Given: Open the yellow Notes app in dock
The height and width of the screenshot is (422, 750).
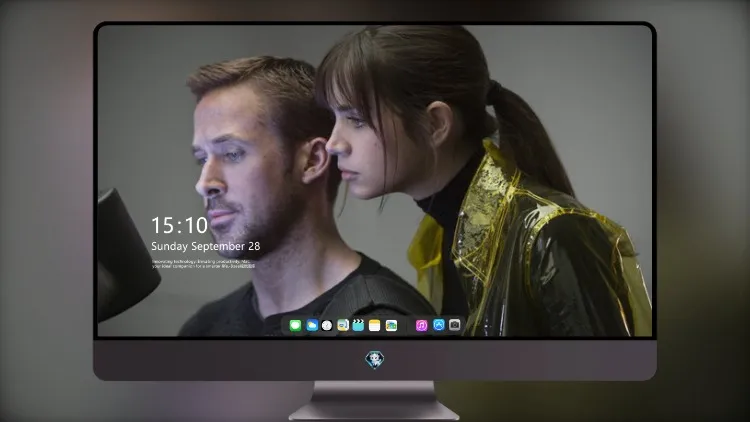Looking at the screenshot, I should click(375, 326).
